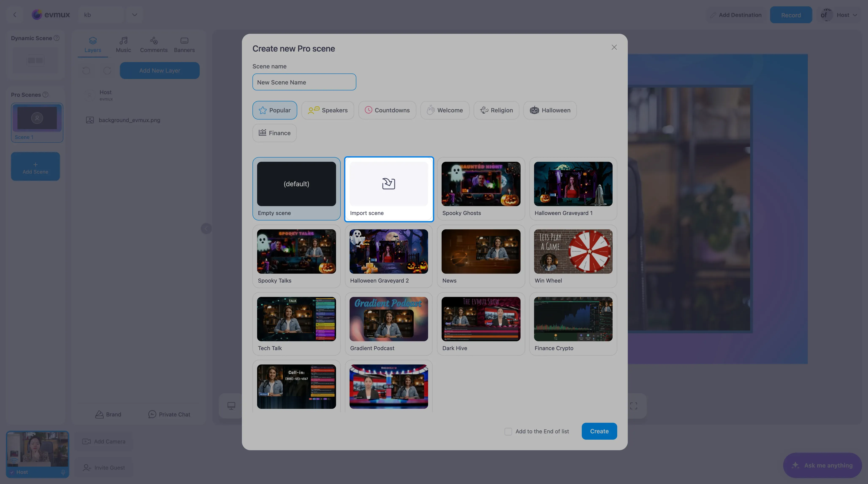868x484 pixels.
Task: Select the Finance category filter
Action: (274, 133)
